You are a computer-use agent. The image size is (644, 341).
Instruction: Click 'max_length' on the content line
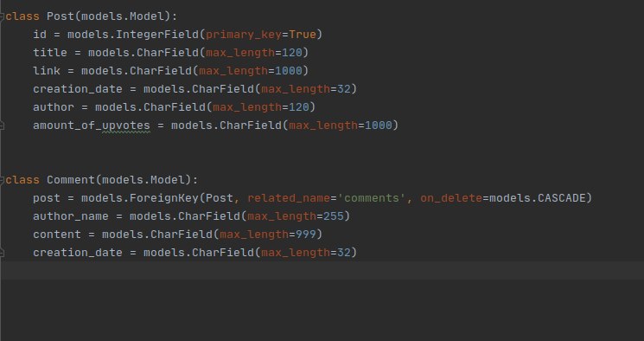point(254,235)
